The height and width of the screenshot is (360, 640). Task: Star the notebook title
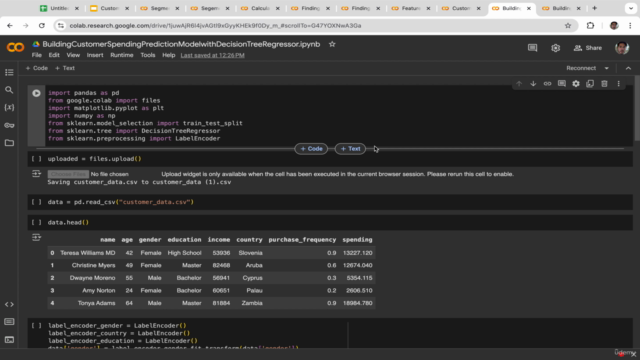[x=332, y=44]
